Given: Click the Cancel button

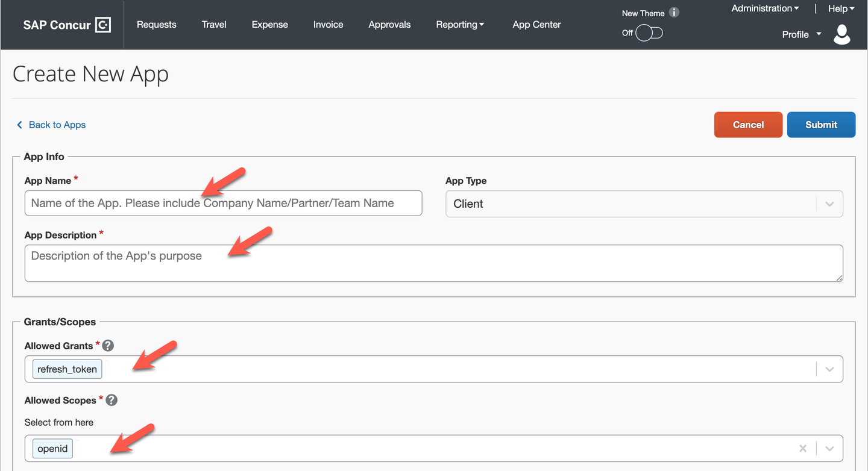Looking at the screenshot, I should click(748, 125).
